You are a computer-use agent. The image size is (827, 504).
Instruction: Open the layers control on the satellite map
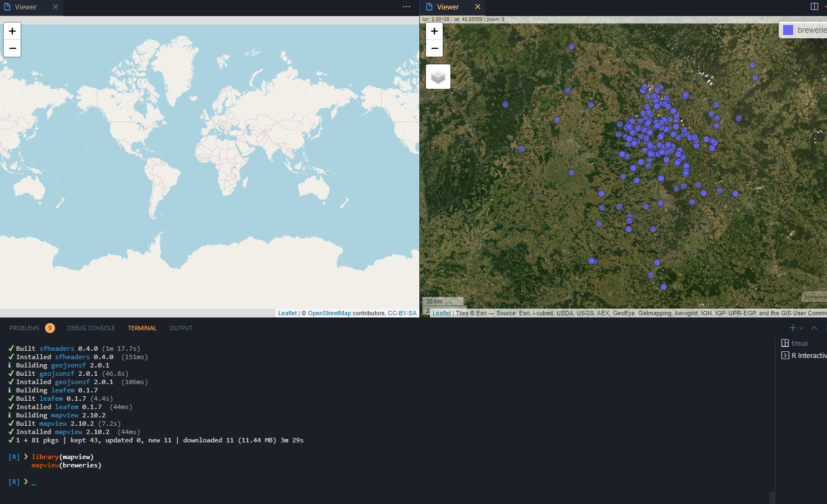pyautogui.click(x=438, y=77)
